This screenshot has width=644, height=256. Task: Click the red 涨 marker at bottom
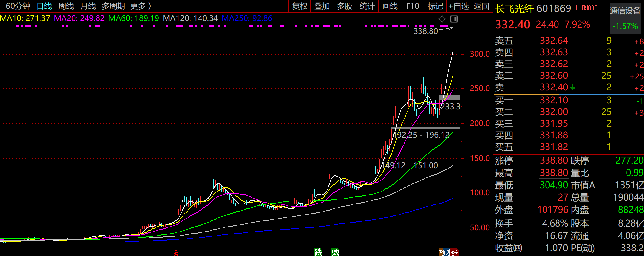(454, 252)
